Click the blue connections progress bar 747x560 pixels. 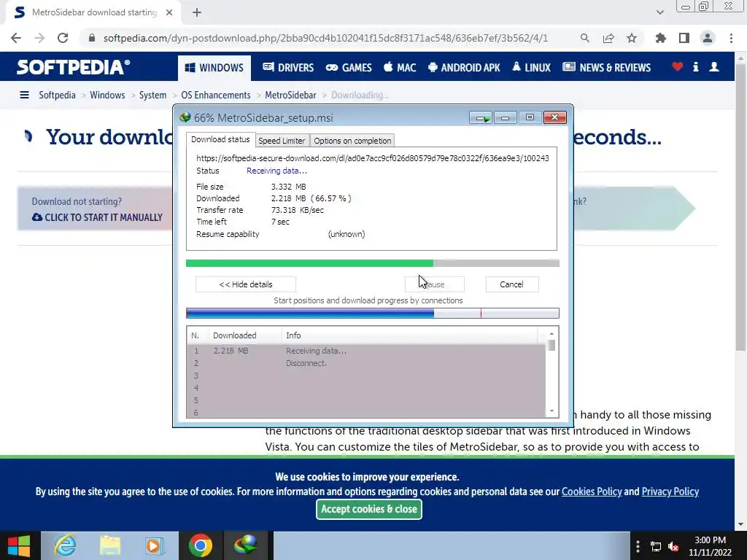pyautogui.click(x=373, y=313)
